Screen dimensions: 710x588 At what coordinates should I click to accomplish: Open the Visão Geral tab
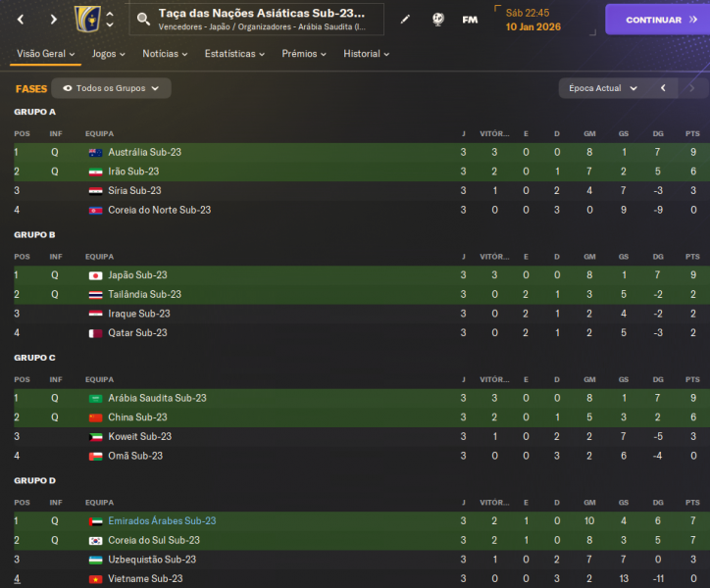tap(45, 54)
